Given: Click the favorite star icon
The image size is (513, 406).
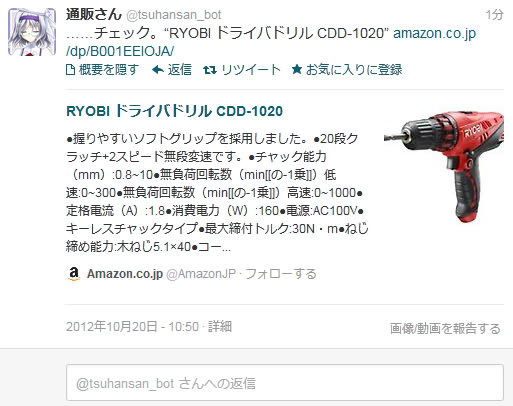Looking at the screenshot, I should pyautogui.click(x=297, y=69).
